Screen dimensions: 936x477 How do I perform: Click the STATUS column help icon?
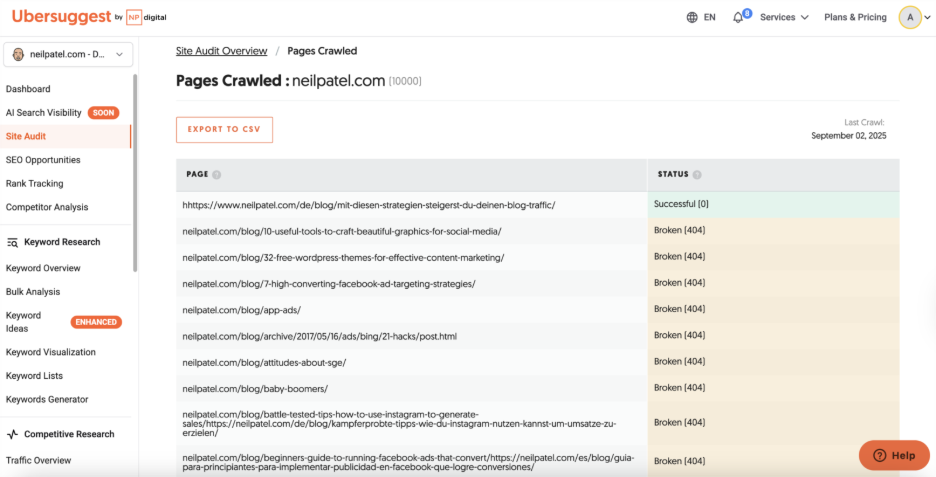point(697,175)
